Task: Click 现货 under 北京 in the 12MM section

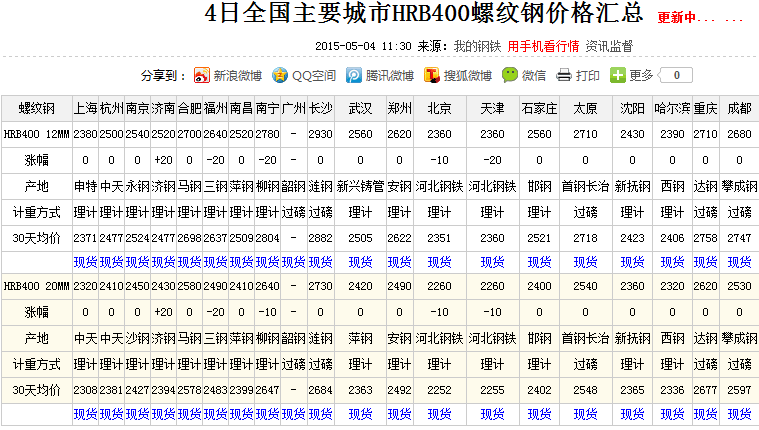Action: coord(439,262)
